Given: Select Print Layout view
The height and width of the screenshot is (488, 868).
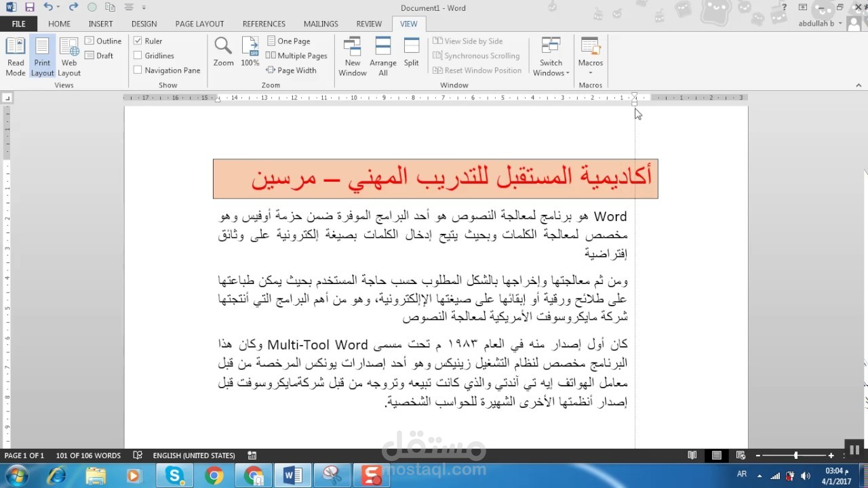Looking at the screenshot, I should coord(42,57).
